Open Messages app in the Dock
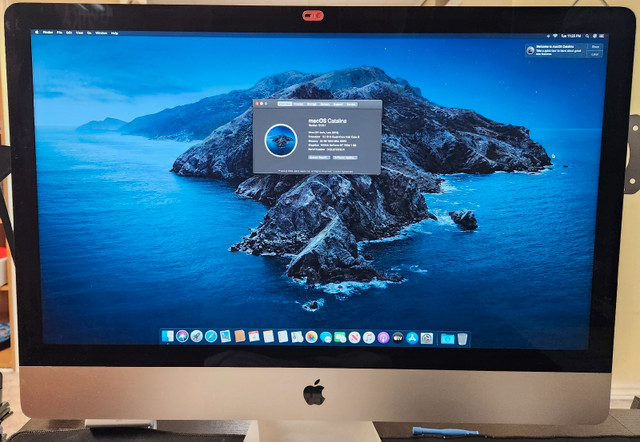640x442 pixels. point(326,337)
